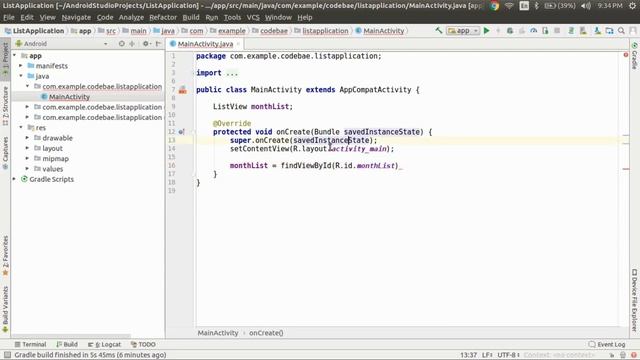This screenshot has width=640, height=360.
Task: Collapse the java folder node
Action: [21, 76]
